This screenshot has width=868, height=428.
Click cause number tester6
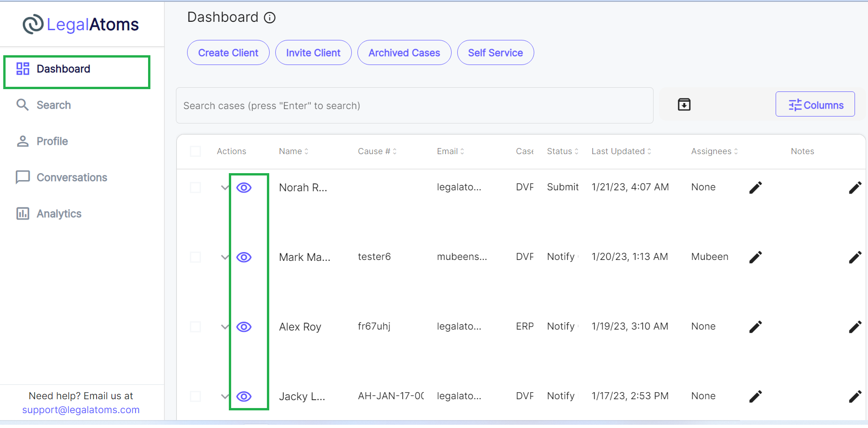(x=374, y=257)
